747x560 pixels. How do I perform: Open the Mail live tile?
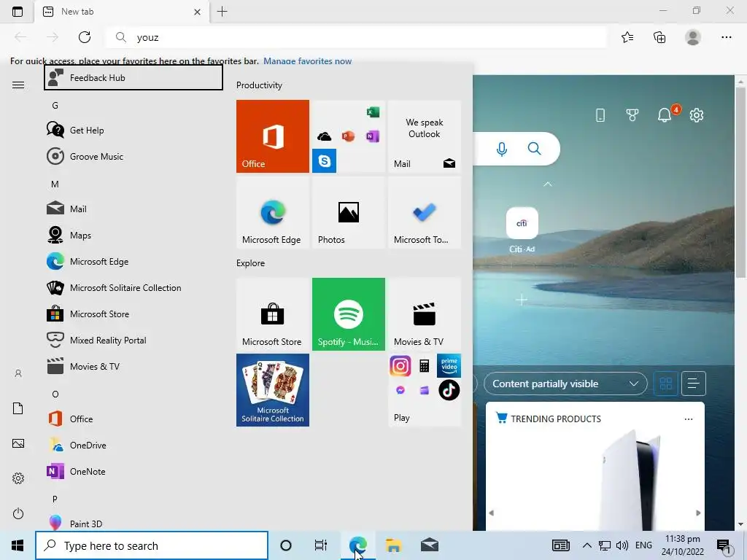(x=425, y=136)
